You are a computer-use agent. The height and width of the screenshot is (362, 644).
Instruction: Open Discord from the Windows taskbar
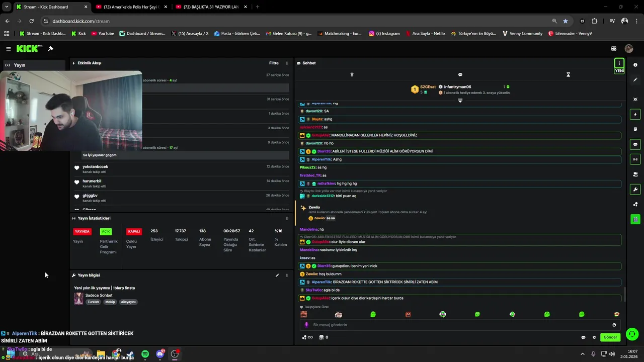[x=160, y=354]
